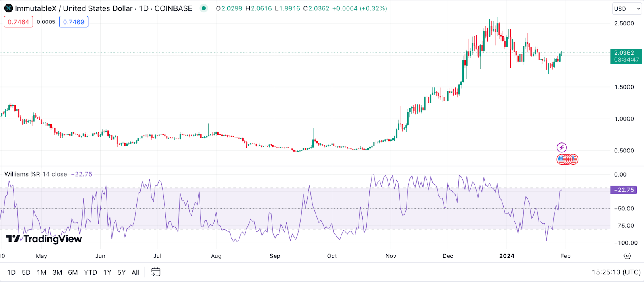Click the −50.00 indicator axis label

click(x=624, y=208)
